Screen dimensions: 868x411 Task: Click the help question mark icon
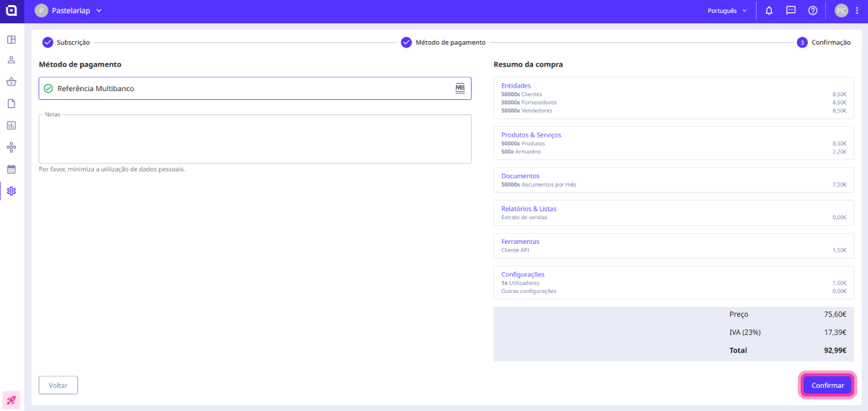[812, 11]
